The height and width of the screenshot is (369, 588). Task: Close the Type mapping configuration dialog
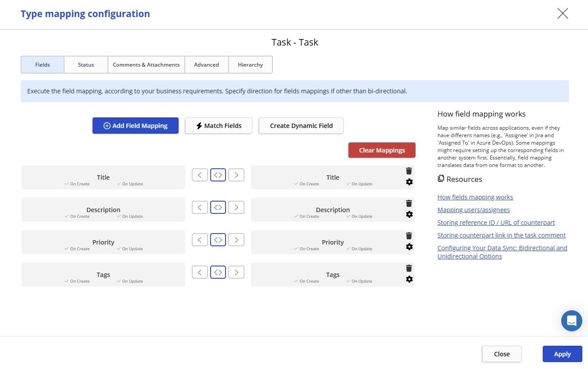coord(563,14)
